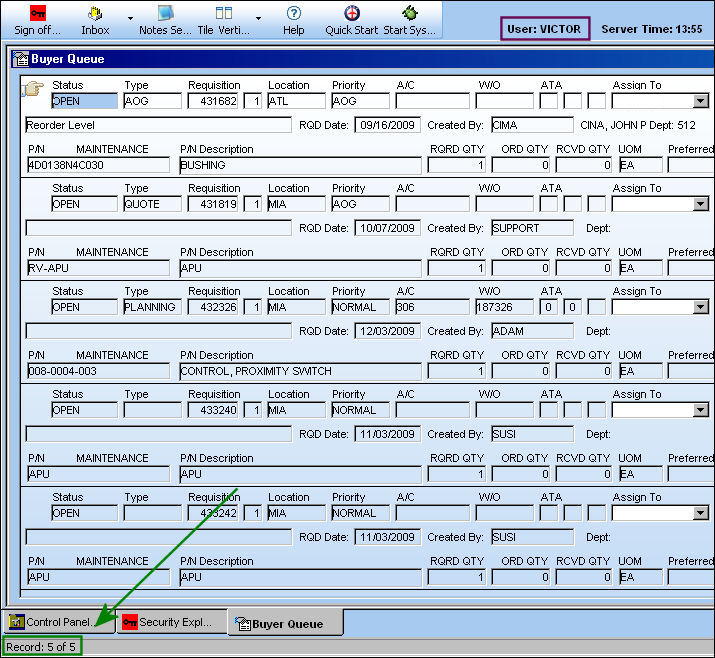This screenshot has height=658, width=715.
Task: Click the highlighted OPEN status of requisition 431682
Action: (84, 101)
